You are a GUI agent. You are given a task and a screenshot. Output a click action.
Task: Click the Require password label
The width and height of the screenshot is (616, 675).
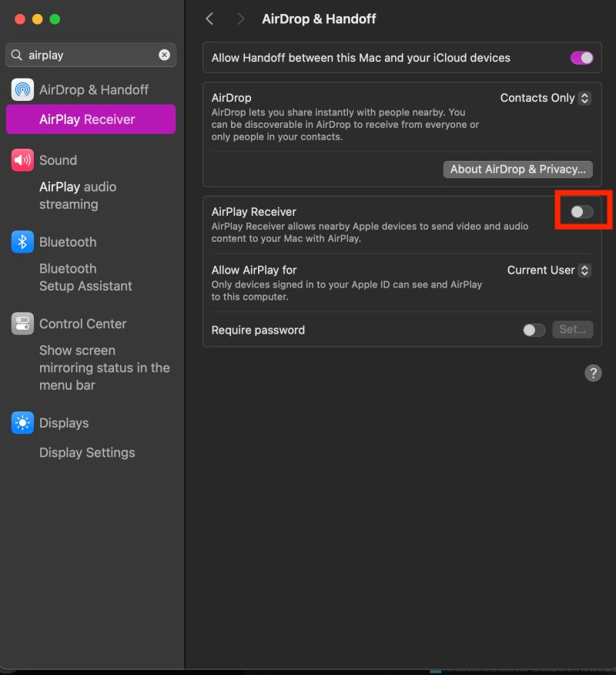258,331
